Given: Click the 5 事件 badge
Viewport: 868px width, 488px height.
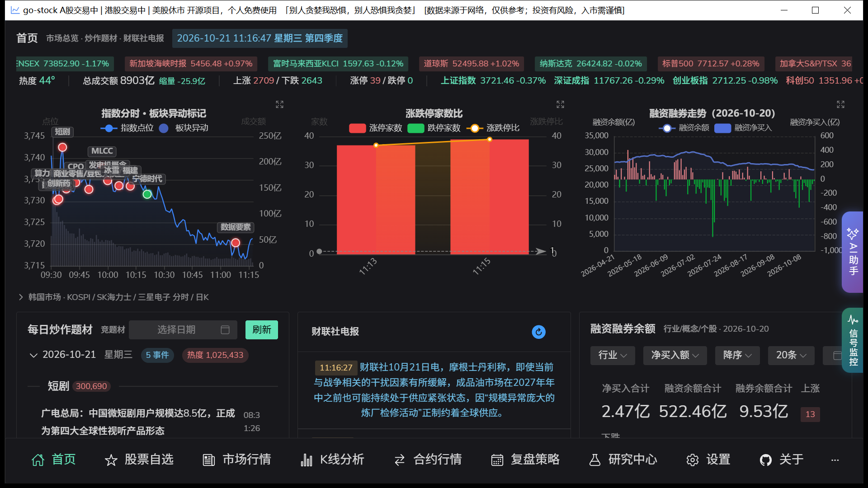Looking at the screenshot, I should [157, 355].
